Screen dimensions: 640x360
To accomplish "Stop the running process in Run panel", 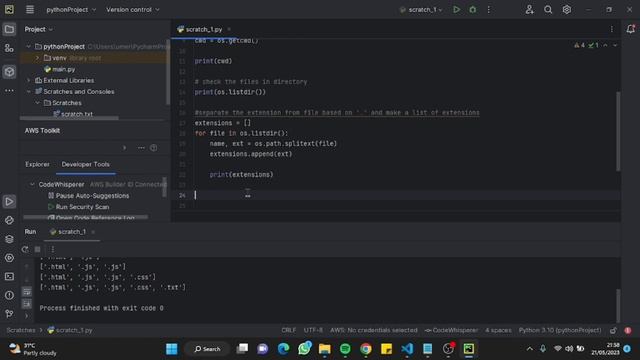I will [x=38, y=249].
